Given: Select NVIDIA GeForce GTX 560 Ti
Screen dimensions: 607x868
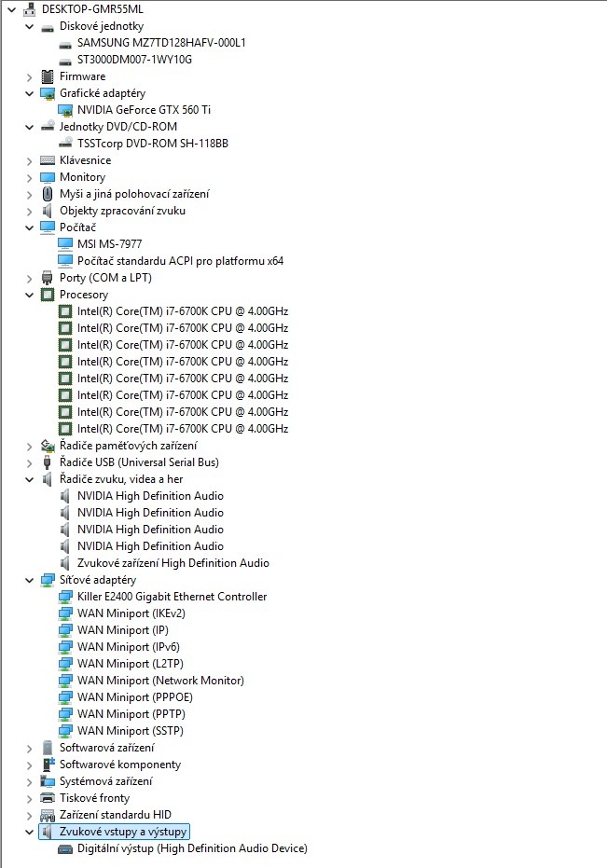Looking at the screenshot, I should [144, 110].
